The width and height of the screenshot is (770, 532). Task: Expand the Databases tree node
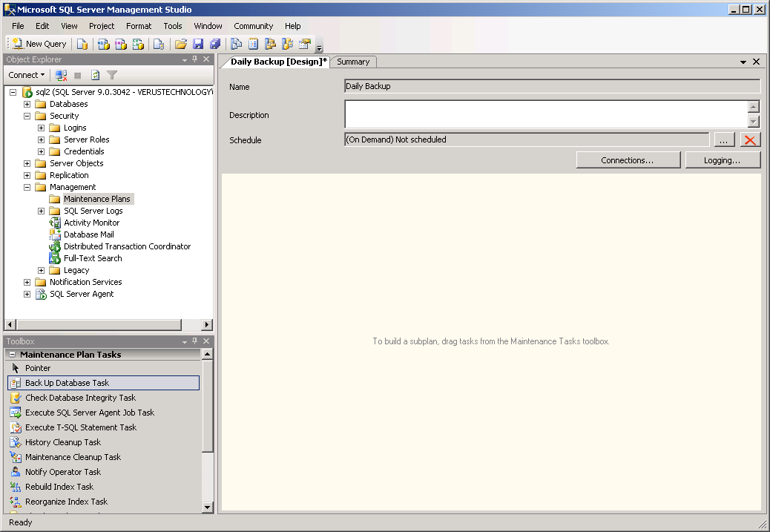coord(27,104)
